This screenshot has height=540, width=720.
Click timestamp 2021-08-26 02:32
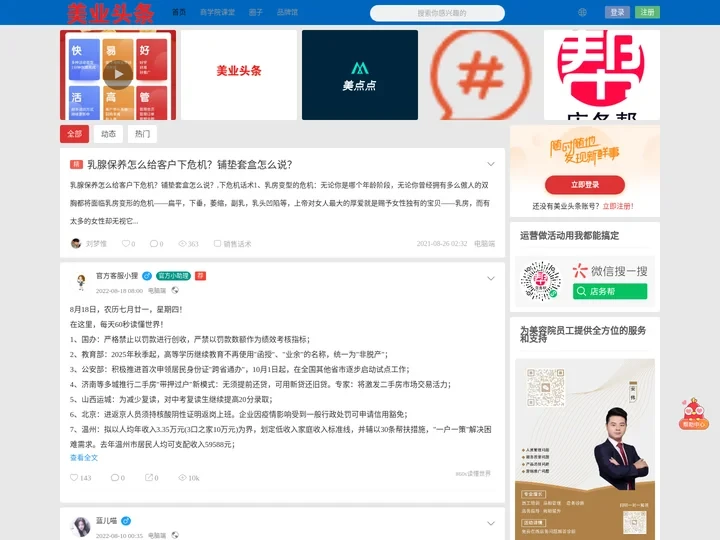pyautogui.click(x=442, y=243)
